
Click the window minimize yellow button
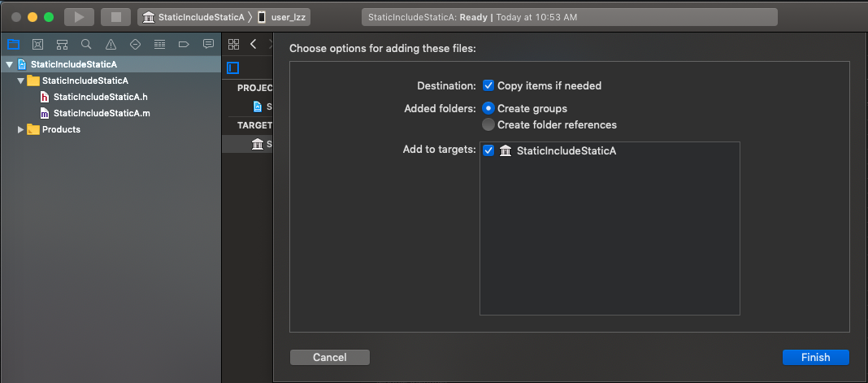(x=33, y=17)
